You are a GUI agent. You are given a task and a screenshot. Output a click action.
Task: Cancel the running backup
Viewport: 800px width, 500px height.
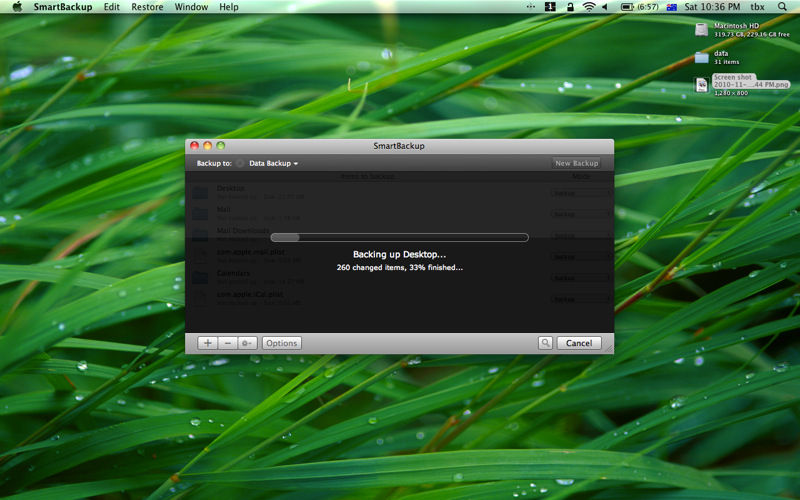(579, 343)
